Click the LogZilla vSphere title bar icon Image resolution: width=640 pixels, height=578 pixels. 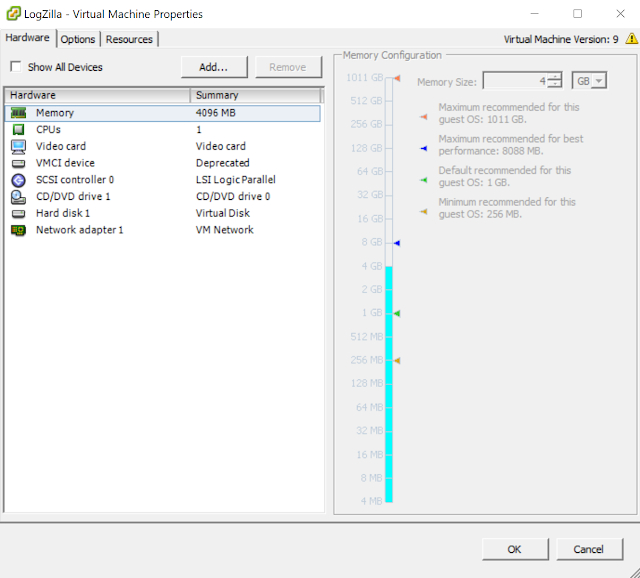13,13
